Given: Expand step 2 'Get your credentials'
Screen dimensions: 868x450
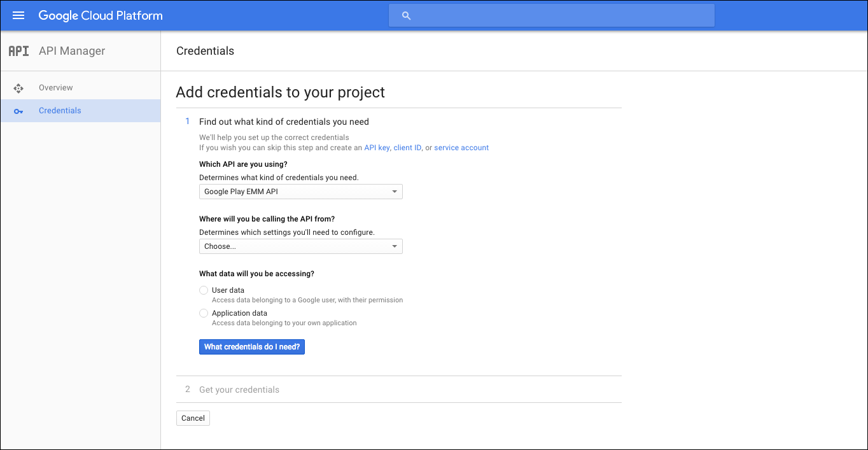Looking at the screenshot, I should 239,390.
